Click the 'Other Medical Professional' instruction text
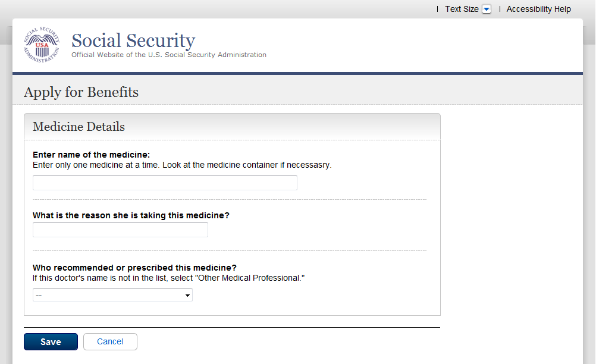596x364 pixels. click(168, 278)
